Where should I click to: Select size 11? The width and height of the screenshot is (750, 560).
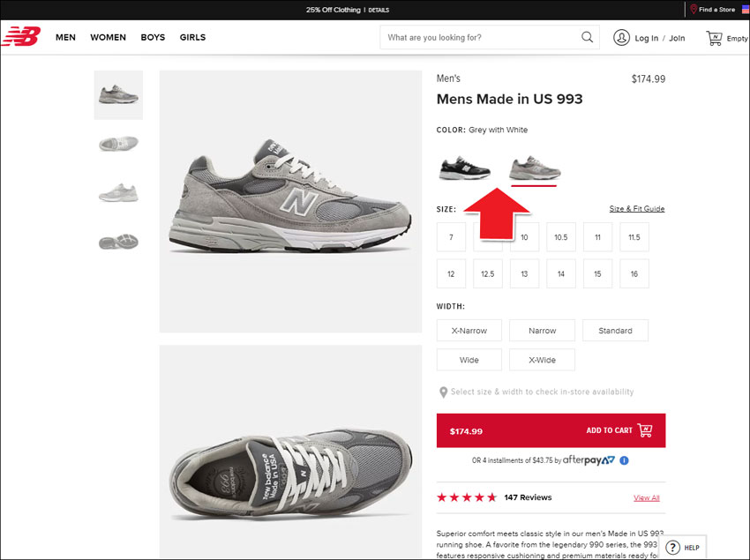(597, 237)
